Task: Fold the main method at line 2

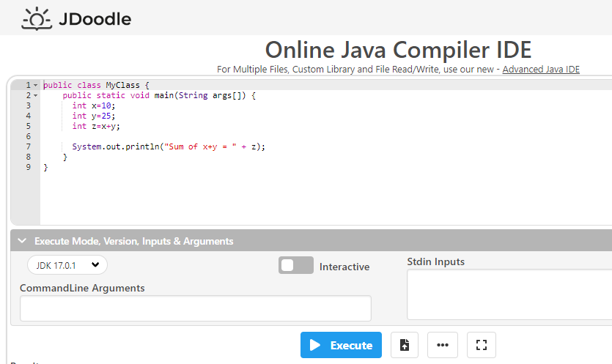Action: (35, 96)
